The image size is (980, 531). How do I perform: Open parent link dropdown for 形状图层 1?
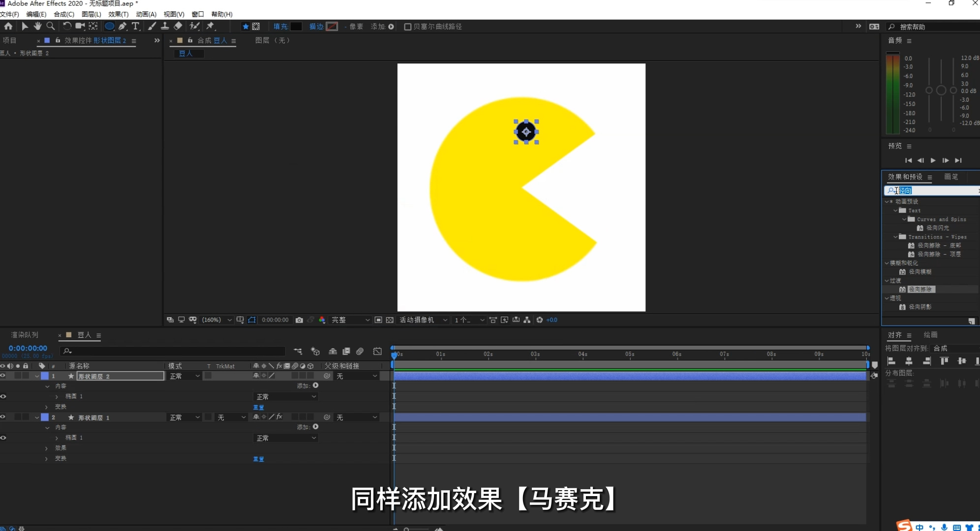(357, 417)
